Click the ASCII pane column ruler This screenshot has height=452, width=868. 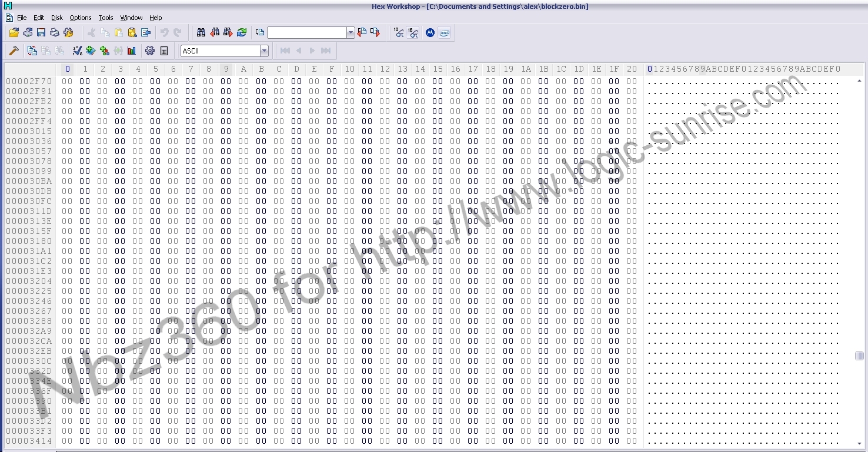pyautogui.click(x=743, y=69)
